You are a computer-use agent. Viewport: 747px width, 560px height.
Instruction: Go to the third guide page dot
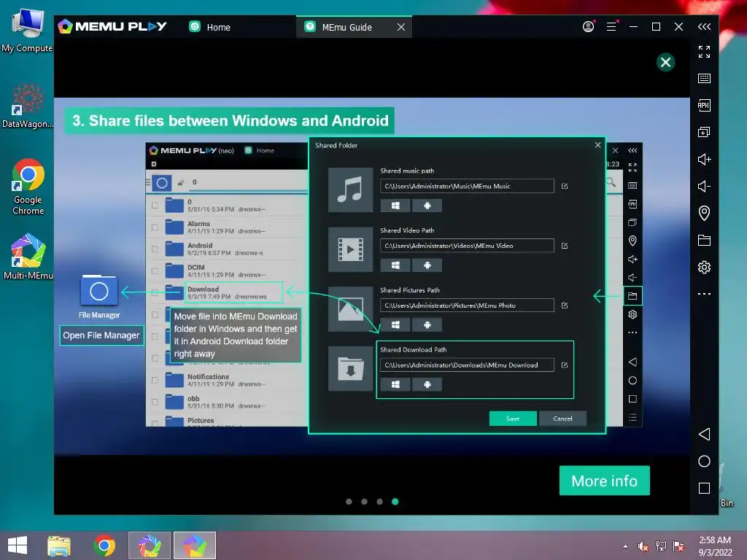click(379, 502)
